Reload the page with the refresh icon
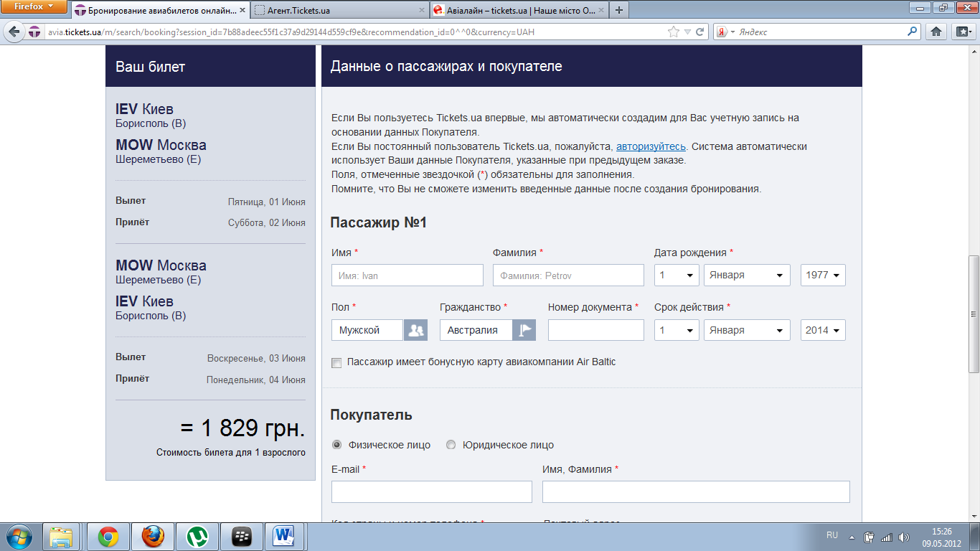 [701, 32]
